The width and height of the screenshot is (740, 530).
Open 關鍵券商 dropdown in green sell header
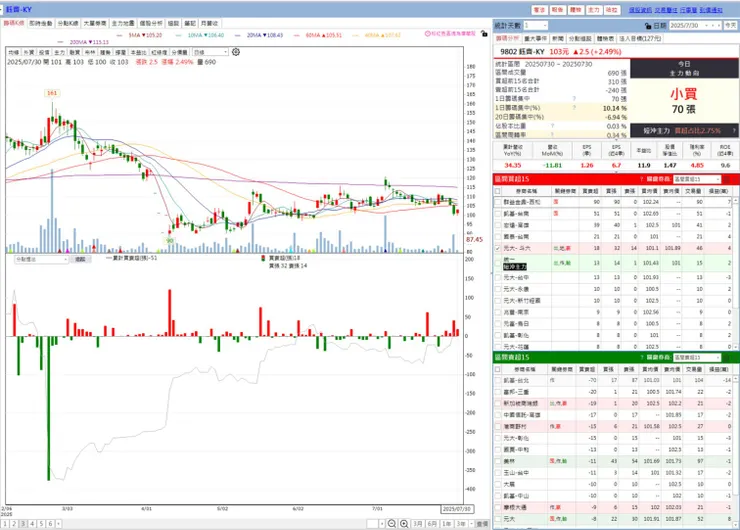[697, 357]
